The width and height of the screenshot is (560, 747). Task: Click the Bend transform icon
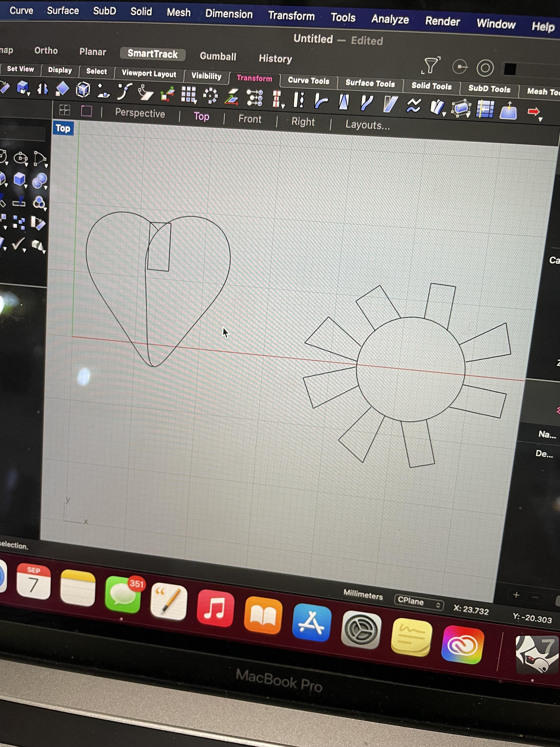point(321,101)
